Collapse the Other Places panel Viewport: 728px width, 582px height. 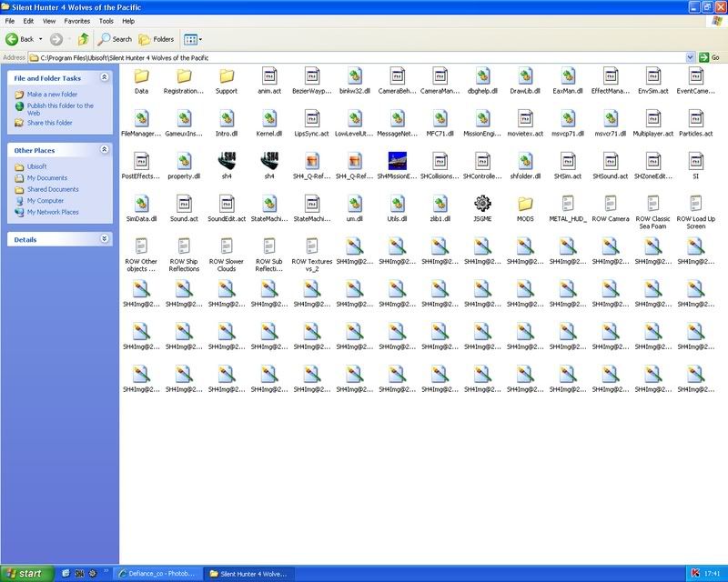[105, 149]
